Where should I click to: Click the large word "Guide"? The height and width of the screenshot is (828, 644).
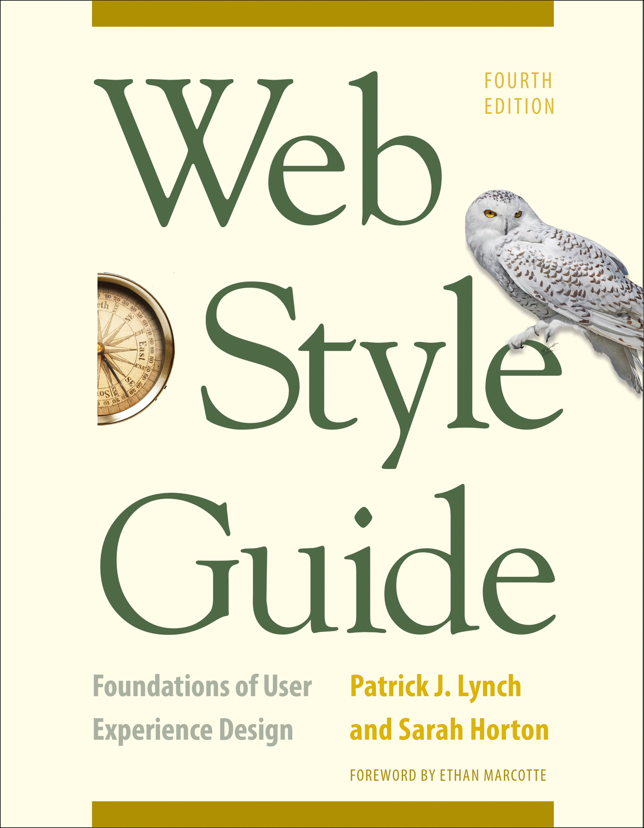pos(328,559)
